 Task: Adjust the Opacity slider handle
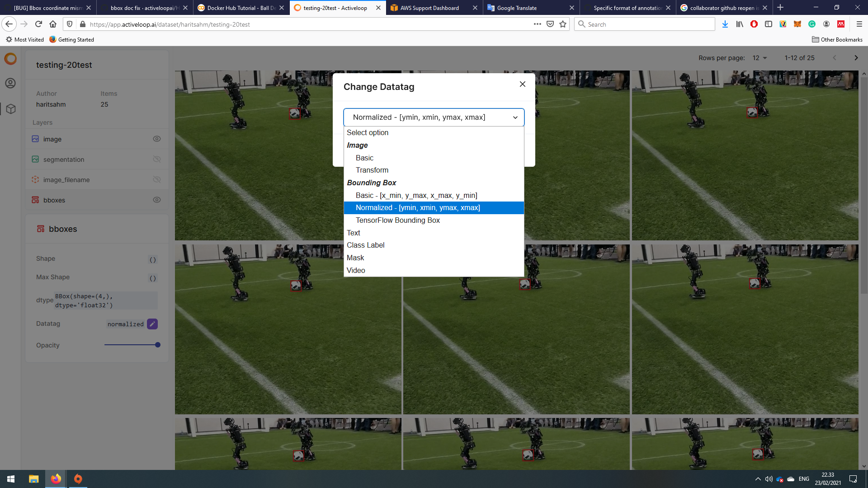[x=158, y=345]
